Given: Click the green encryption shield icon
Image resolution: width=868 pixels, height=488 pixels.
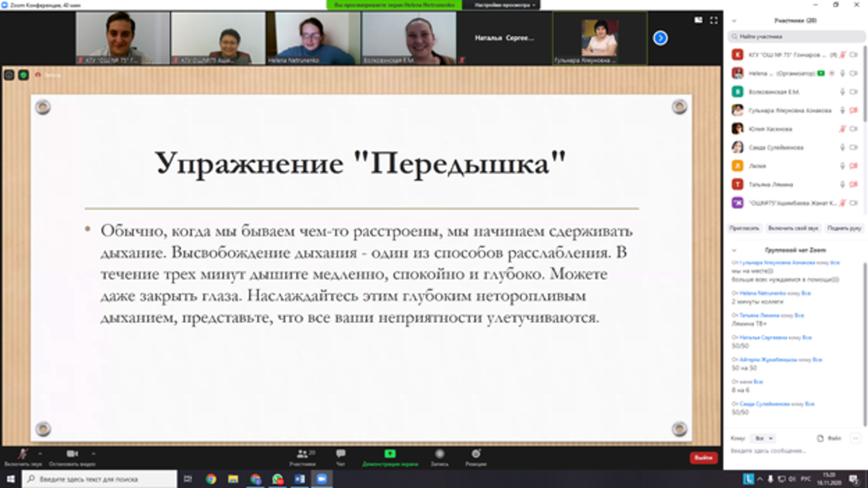Looking at the screenshot, I should point(24,74).
